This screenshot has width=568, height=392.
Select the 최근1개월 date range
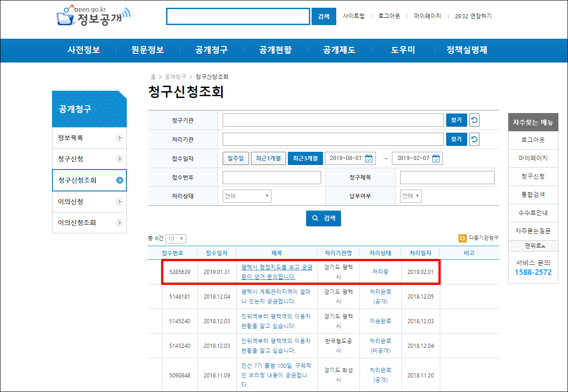tap(269, 158)
